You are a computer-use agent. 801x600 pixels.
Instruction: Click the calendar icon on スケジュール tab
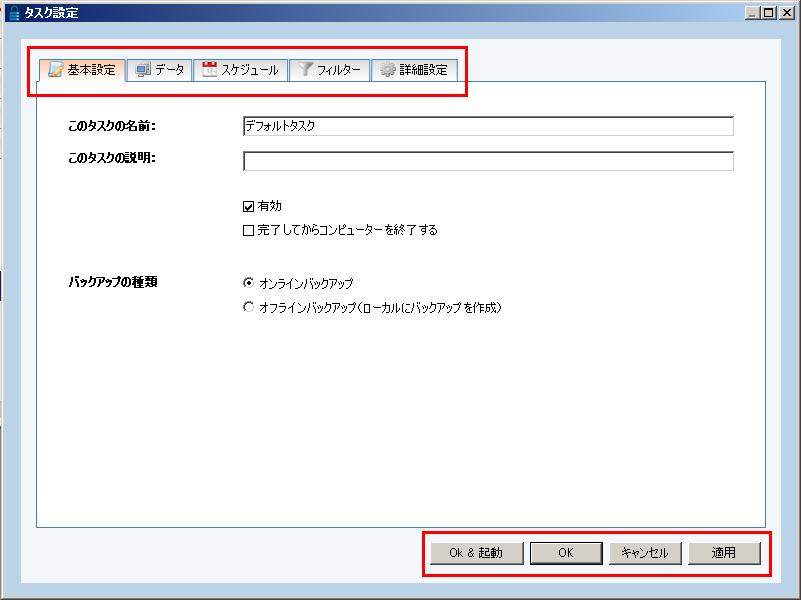[x=209, y=69]
